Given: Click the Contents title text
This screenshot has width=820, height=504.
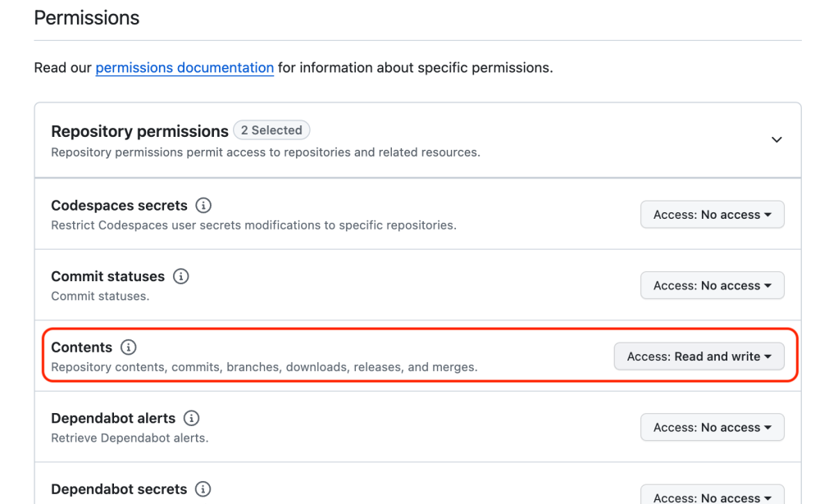Looking at the screenshot, I should (x=81, y=347).
